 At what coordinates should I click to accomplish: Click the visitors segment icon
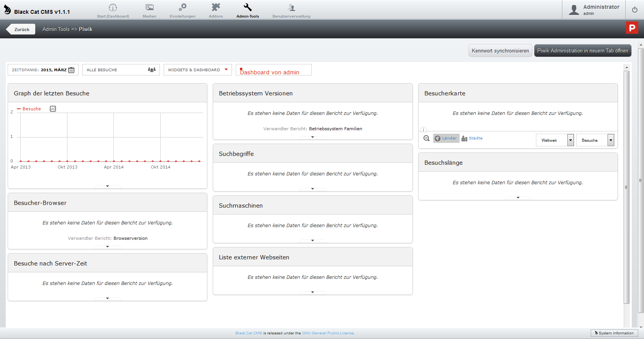point(152,70)
